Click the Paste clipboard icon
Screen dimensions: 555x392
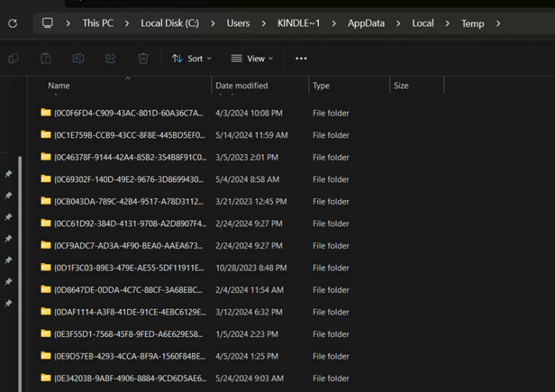46,58
